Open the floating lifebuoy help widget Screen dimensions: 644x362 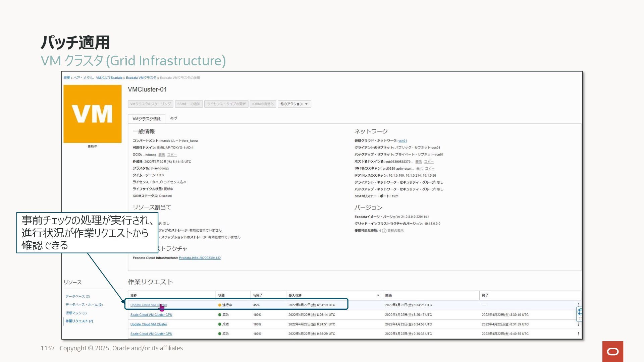click(580, 312)
